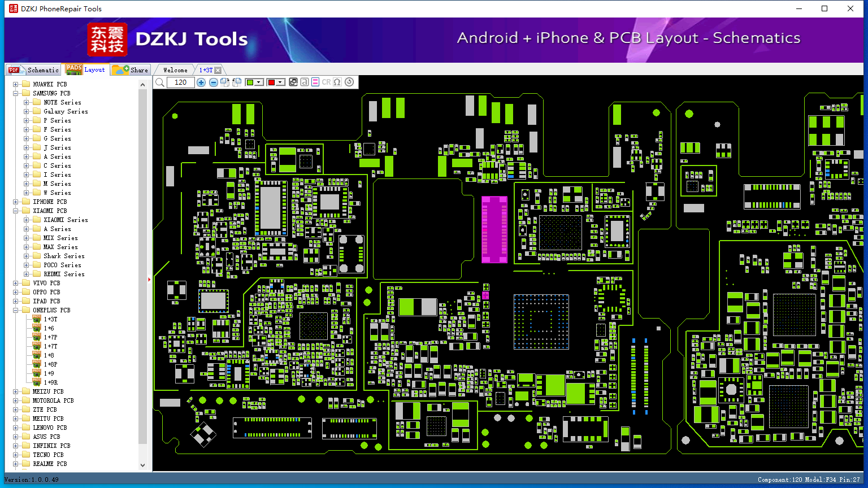
Task: Close the 1+3T tab
Action: point(218,71)
